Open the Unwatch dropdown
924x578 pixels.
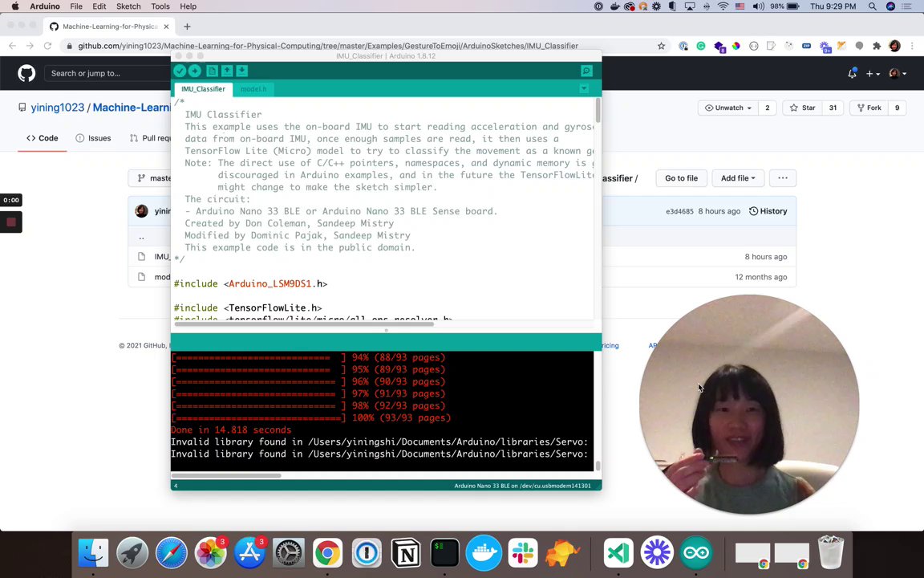point(727,108)
